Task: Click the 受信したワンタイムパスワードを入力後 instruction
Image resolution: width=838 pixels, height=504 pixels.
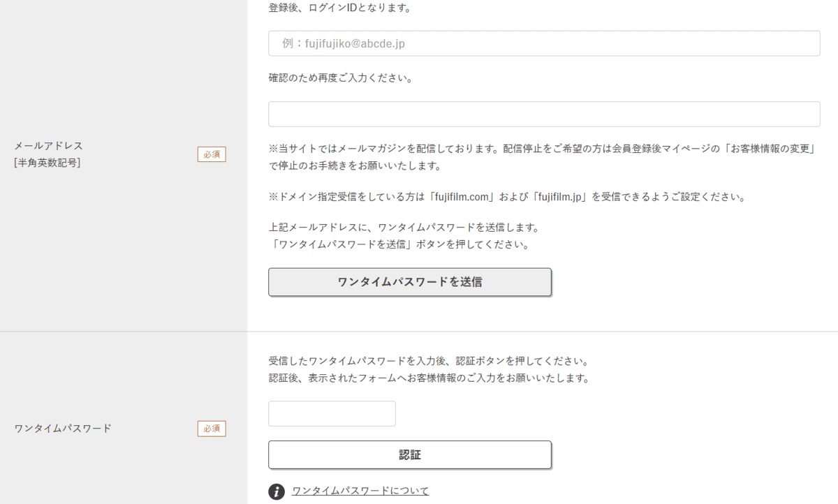Action: [427, 362]
